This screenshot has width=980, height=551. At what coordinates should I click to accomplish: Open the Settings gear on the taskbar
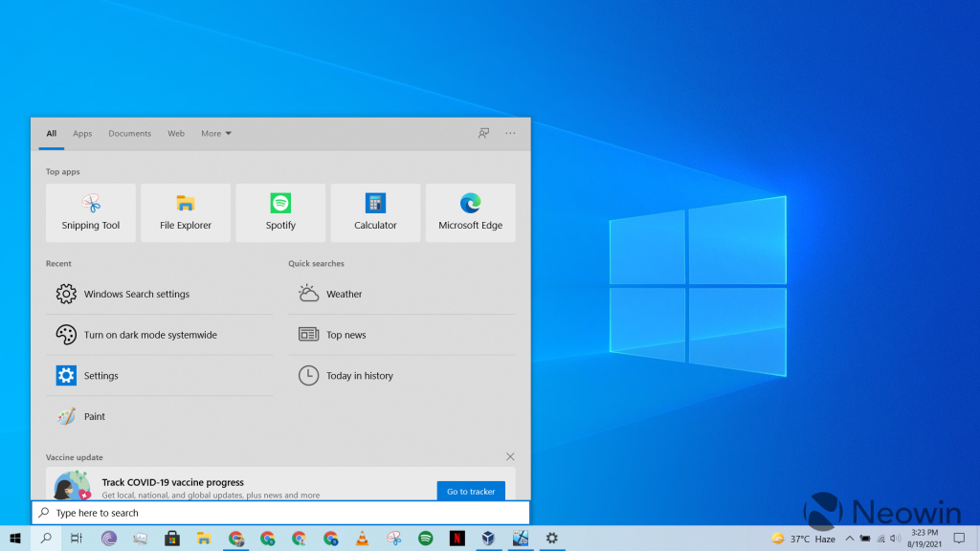(552, 539)
